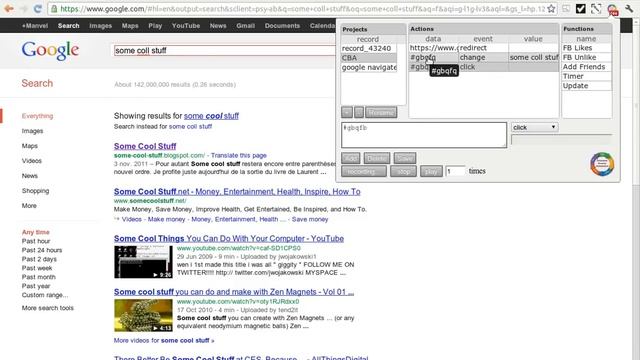Image resolution: width=640 pixels, height=360 pixels.
Task: Select the FB Likes function
Action: coord(587,48)
